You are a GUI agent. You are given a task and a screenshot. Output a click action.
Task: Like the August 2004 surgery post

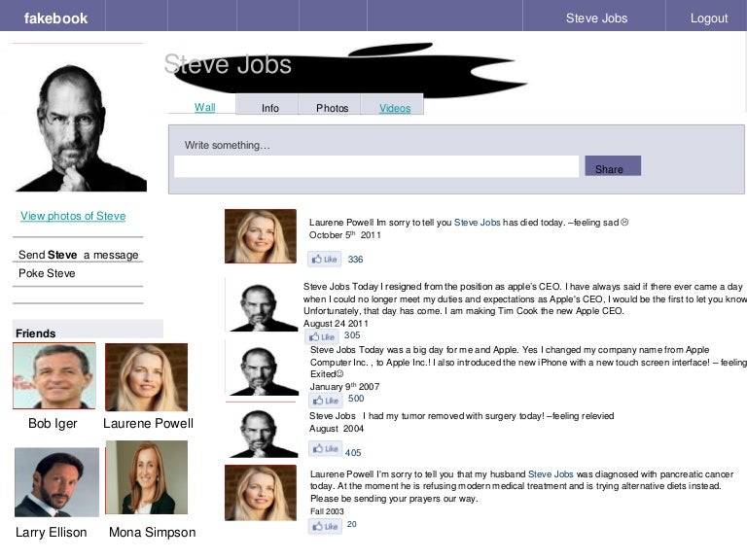[x=325, y=449]
